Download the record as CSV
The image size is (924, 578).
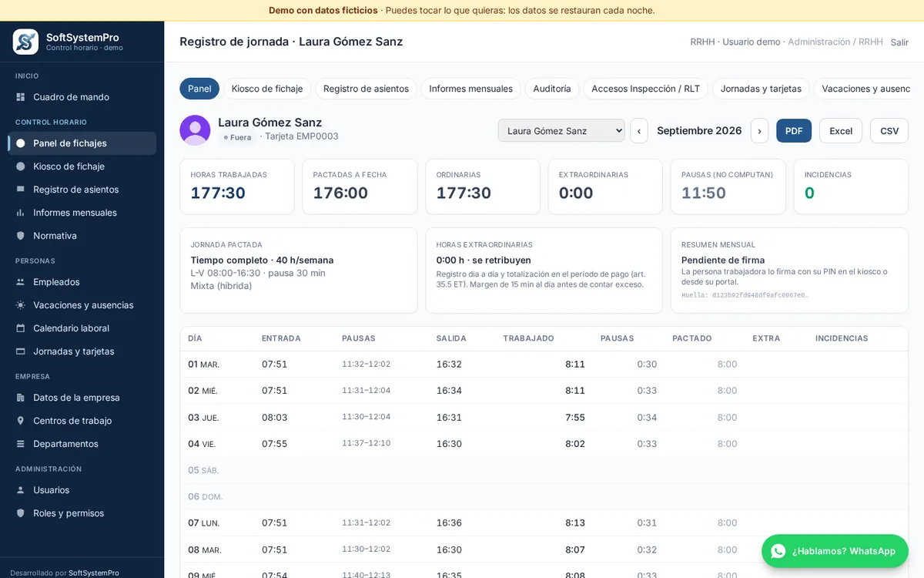889,131
